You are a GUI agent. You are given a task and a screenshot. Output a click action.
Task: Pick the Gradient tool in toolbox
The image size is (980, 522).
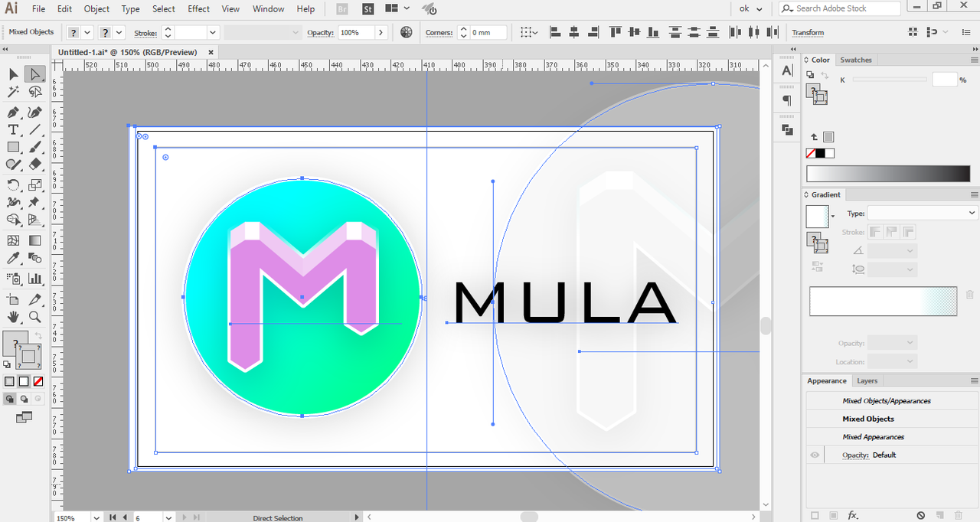click(x=34, y=240)
